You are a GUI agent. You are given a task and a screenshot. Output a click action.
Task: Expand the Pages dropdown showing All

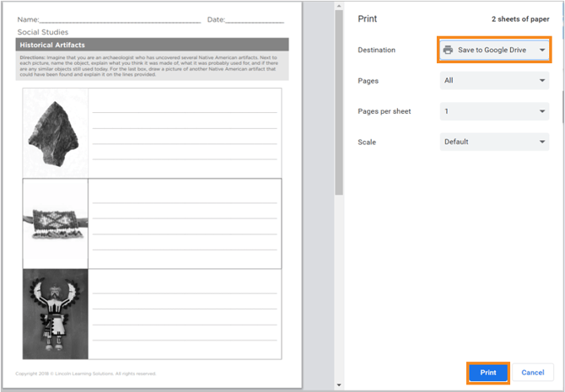point(494,81)
